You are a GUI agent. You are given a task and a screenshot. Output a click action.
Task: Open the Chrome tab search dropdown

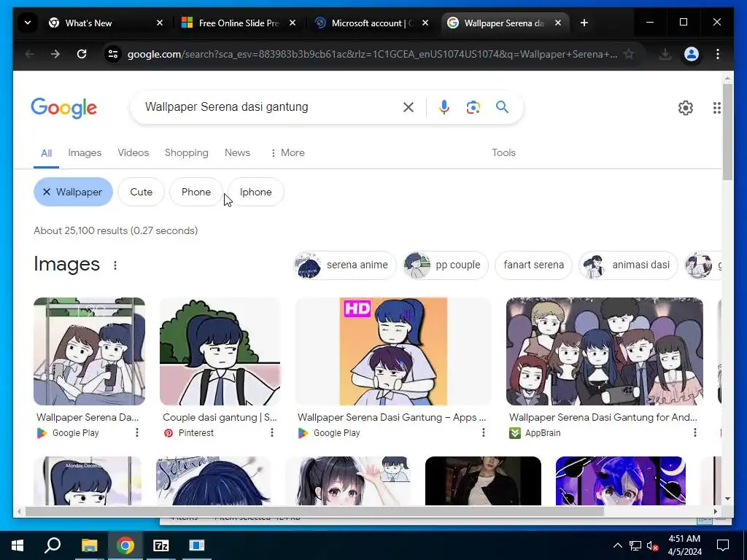point(28,23)
